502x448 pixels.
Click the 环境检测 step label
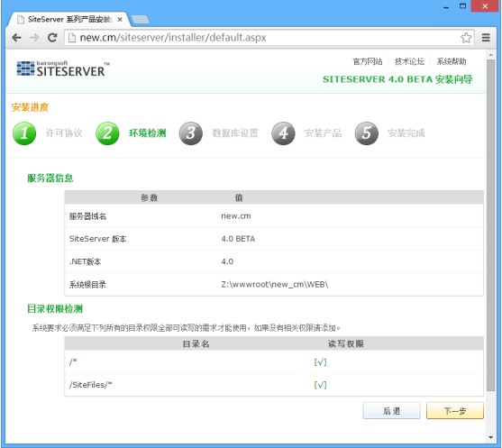tap(147, 133)
